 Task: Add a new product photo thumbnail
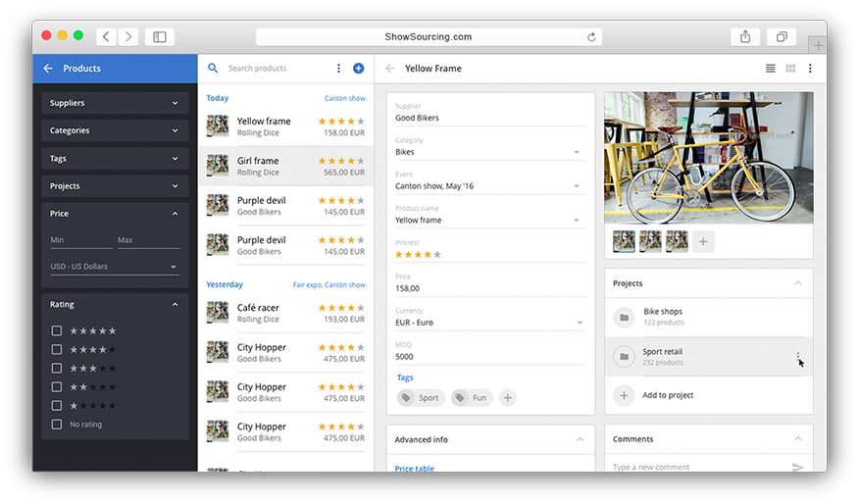[703, 241]
